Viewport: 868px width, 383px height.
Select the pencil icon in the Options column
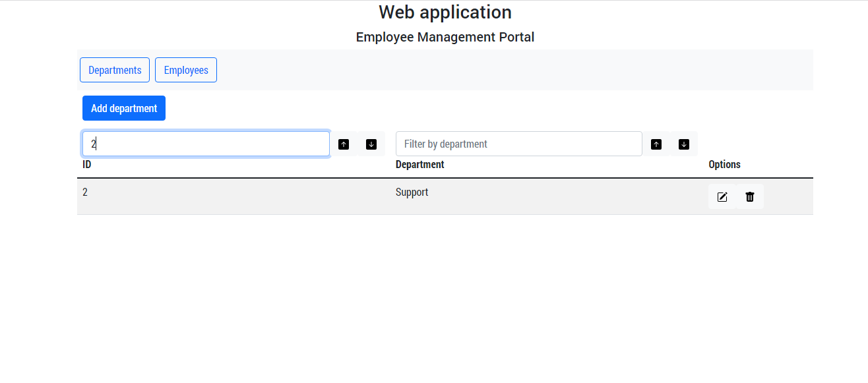click(x=722, y=196)
